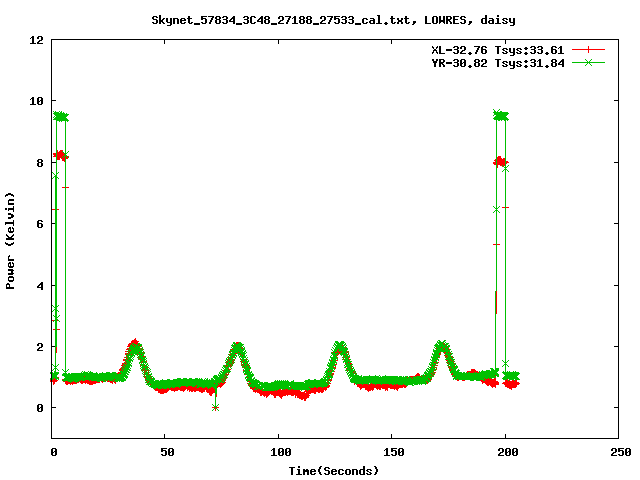The width and height of the screenshot is (640, 480).
Task: Select the XL-32.76 Tsys:33.61 legend label
Action: pyautogui.click(x=493, y=49)
